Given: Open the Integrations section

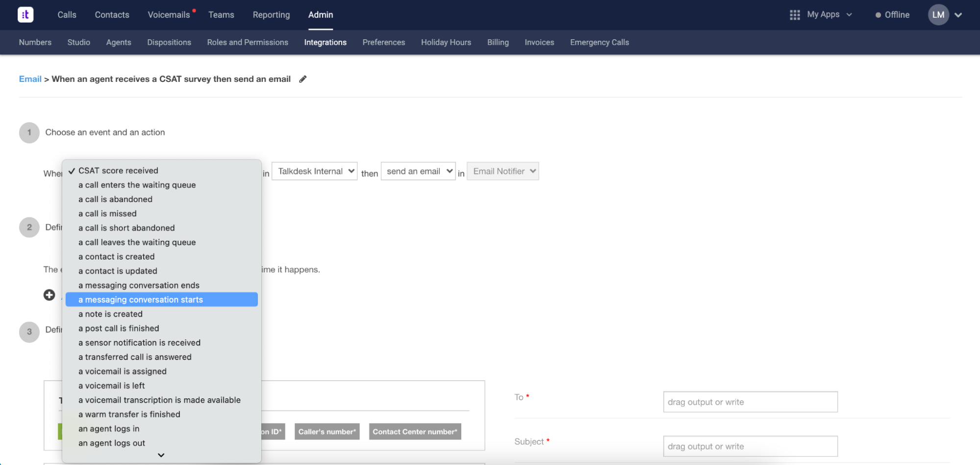Looking at the screenshot, I should coord(325,42).
